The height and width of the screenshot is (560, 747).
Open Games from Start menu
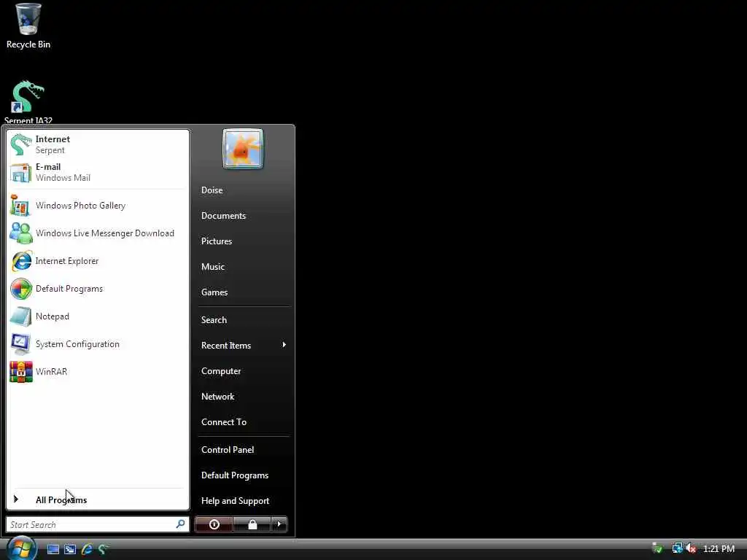coord(244,292)
